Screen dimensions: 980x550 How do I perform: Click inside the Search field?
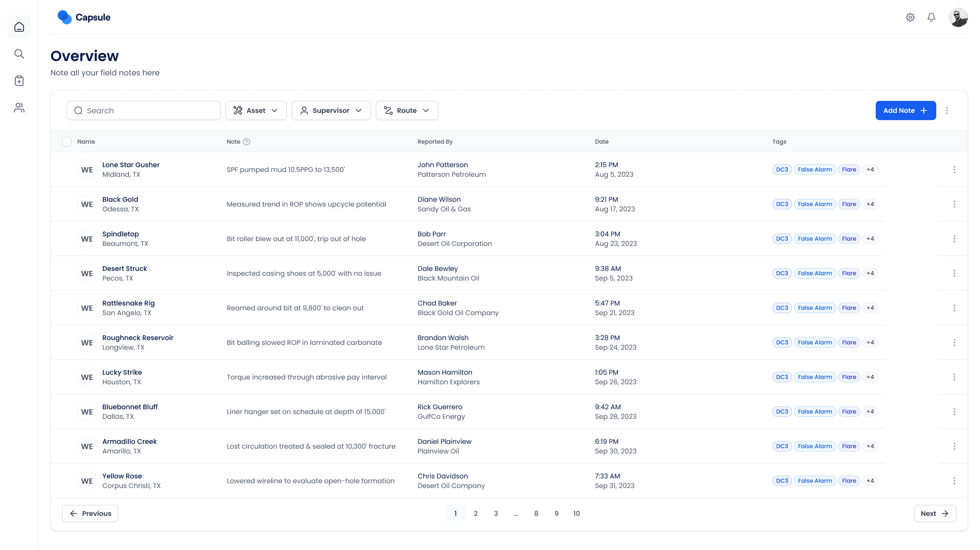(x=143, y=110)
